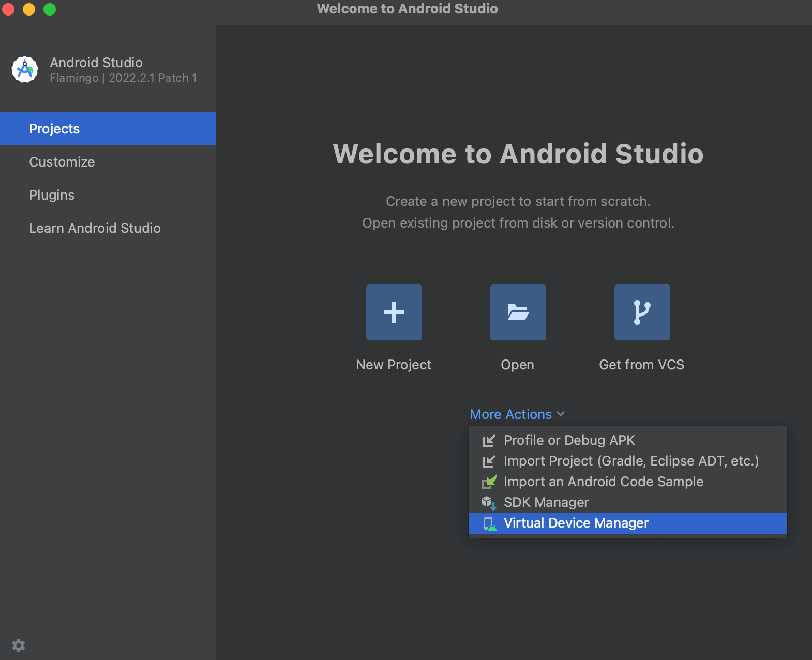Click the More Actions chevron arrow

(561, 414)
